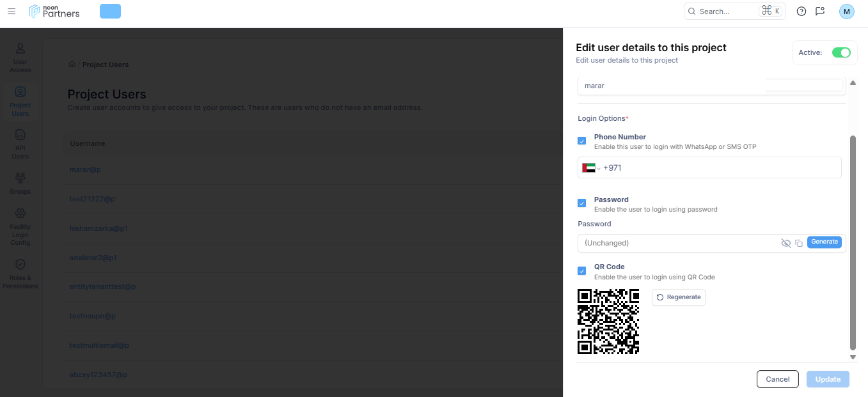Toggle password visibility eye icon
Screen dimensions: 868x397
click(786, 243)
